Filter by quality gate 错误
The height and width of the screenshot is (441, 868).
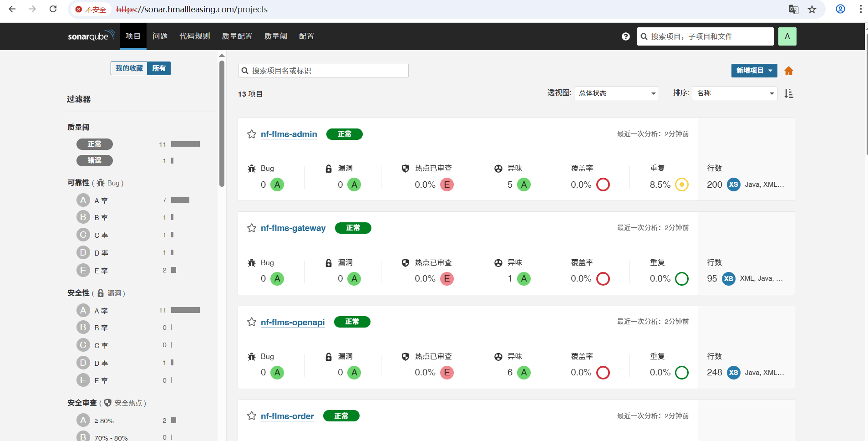click(95, 160)
